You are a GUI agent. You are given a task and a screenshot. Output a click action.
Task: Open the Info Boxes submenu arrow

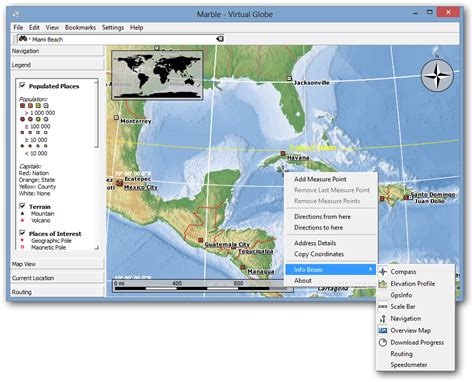coord(371,269)
